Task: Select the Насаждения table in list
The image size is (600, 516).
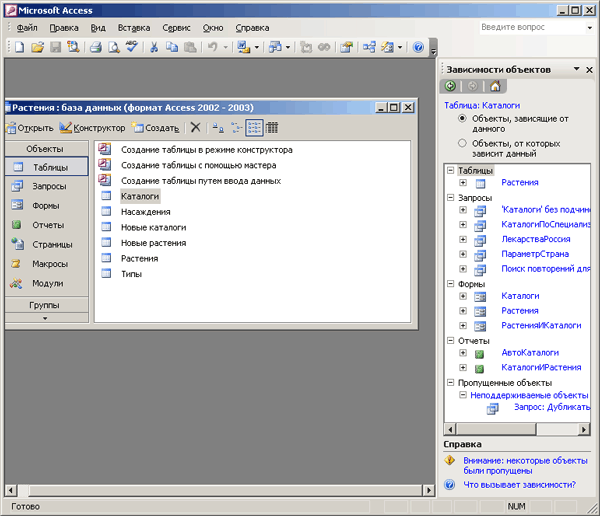Action: point(143,212)
